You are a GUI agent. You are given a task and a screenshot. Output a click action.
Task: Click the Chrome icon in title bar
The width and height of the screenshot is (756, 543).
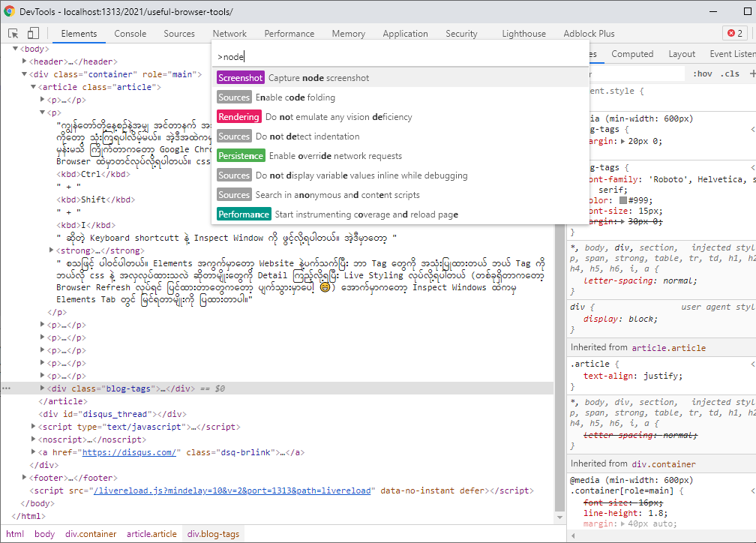point(9,11)
